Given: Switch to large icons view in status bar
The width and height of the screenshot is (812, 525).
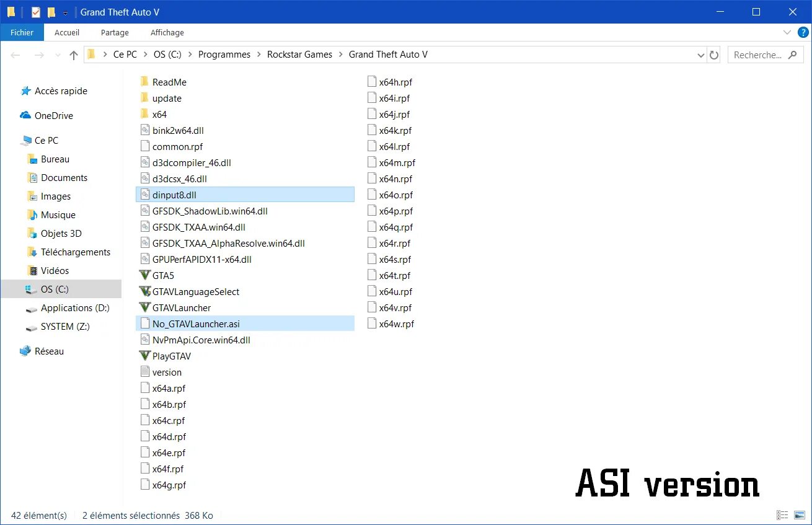Looking at the screenshot, I should (800, 515).
